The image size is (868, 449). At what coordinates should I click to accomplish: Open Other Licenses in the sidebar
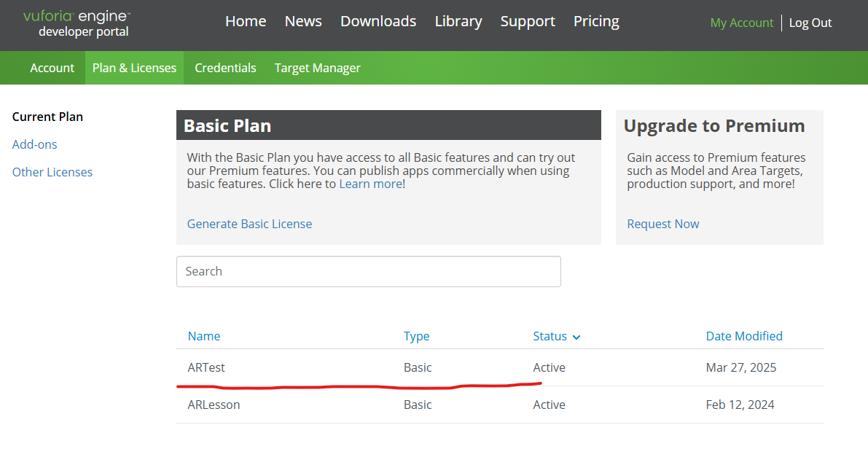coord(52,172)
